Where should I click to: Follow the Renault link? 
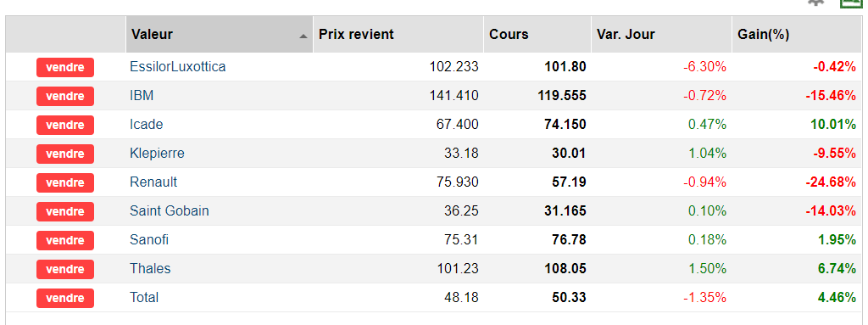coord(153,182)
